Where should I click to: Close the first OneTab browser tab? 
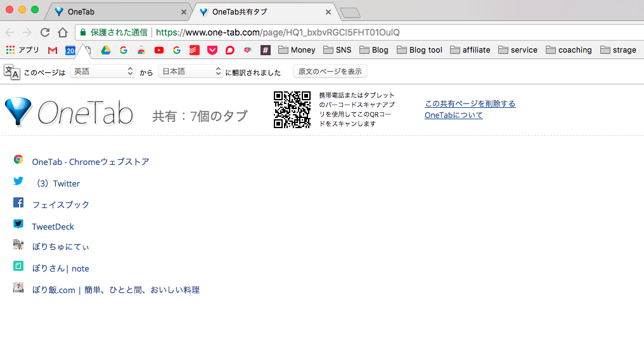(184, 12)
